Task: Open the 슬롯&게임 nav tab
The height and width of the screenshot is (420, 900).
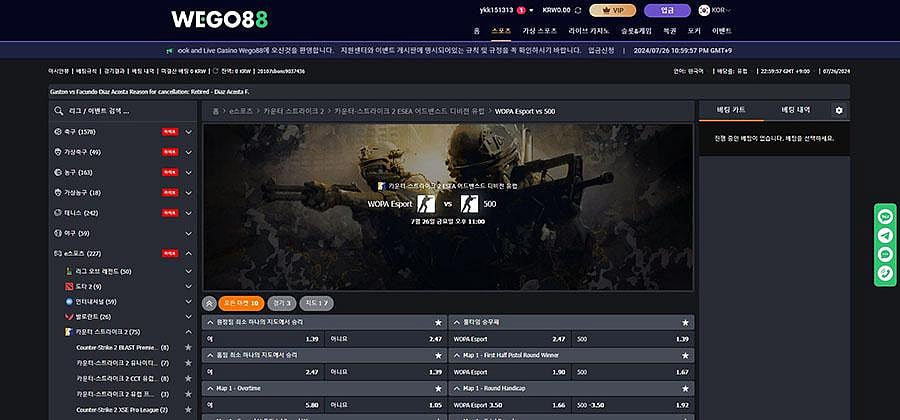Action: click(636, 31)
